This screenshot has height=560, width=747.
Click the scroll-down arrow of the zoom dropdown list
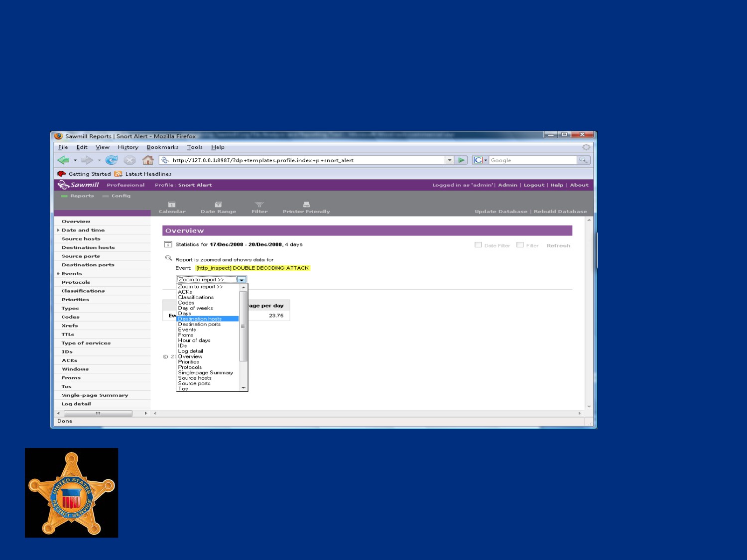[244, 387]
